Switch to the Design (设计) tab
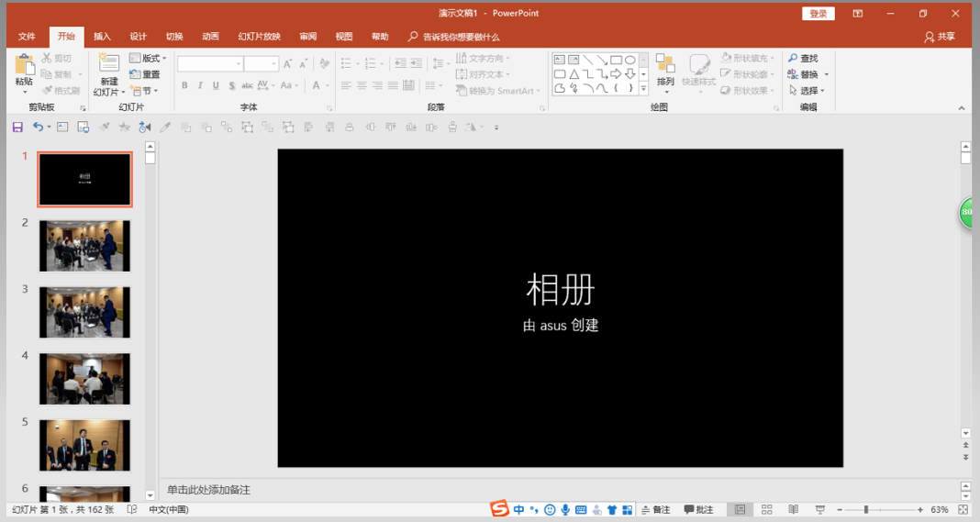The width and height of the screenshot is (980, 522). point(138,37)
